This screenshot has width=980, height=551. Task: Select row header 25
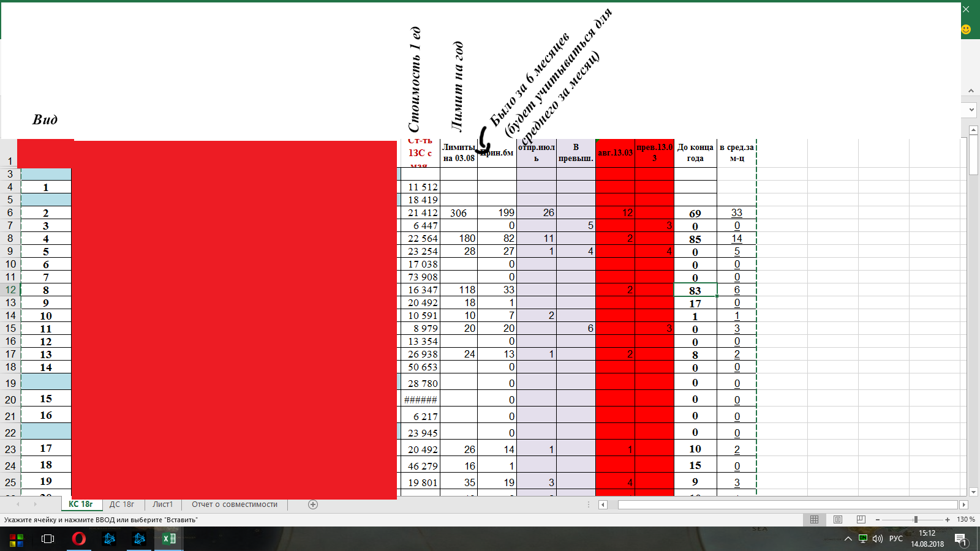[x=10, y=482]
